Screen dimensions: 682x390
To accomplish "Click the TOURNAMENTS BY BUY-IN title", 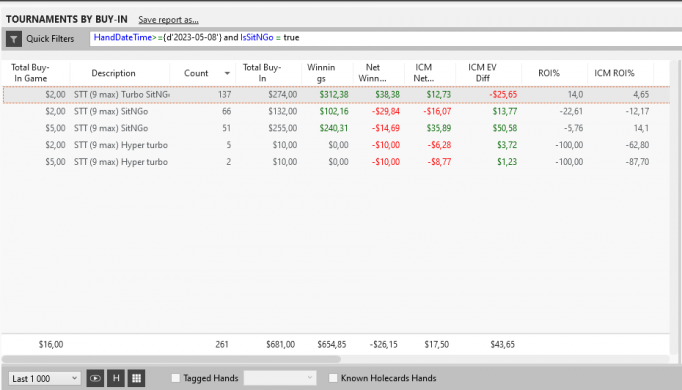I will pos(67,20).
